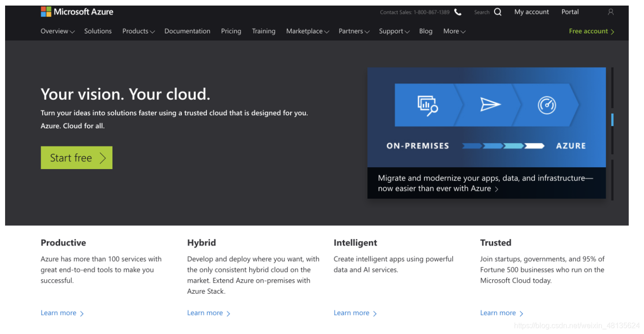
Task: Open the Solutions menu item
Action: coord(98,31)
